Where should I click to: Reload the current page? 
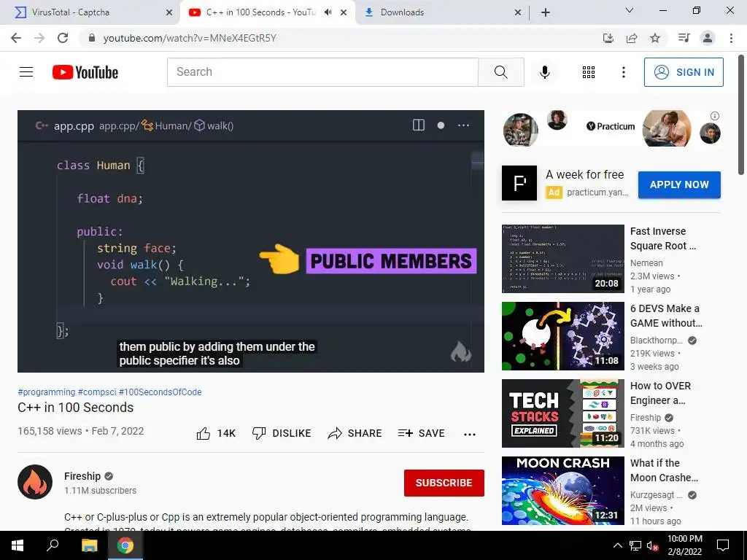pos(63,38)
